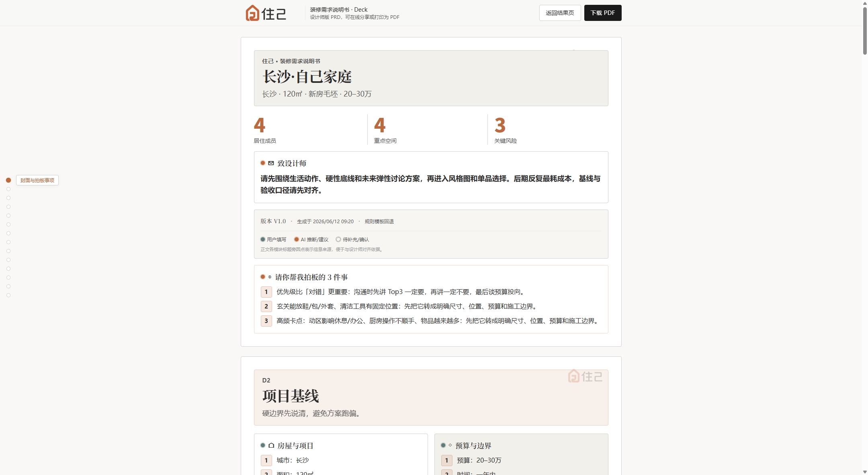This screenshot has width=868, height=475.
Task: Click the target icon beside 请你帮我拍板的 3 件事
Action: [x=270, y=277]
